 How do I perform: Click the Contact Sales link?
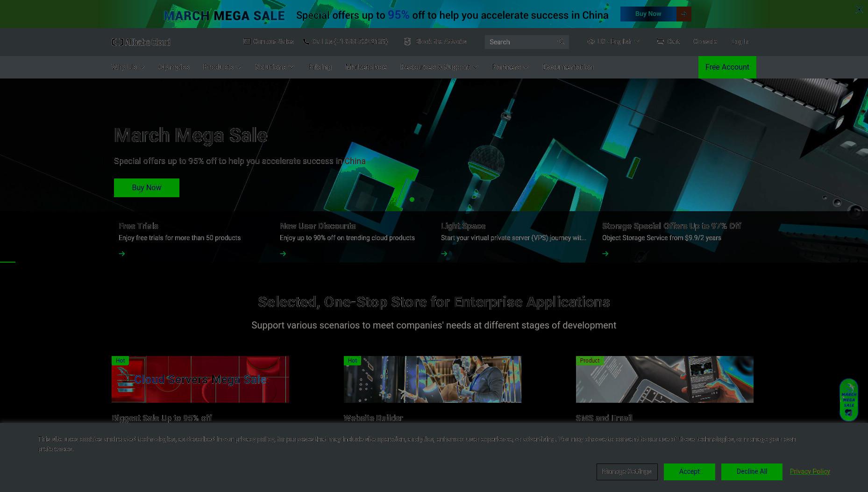pos(273,42)
